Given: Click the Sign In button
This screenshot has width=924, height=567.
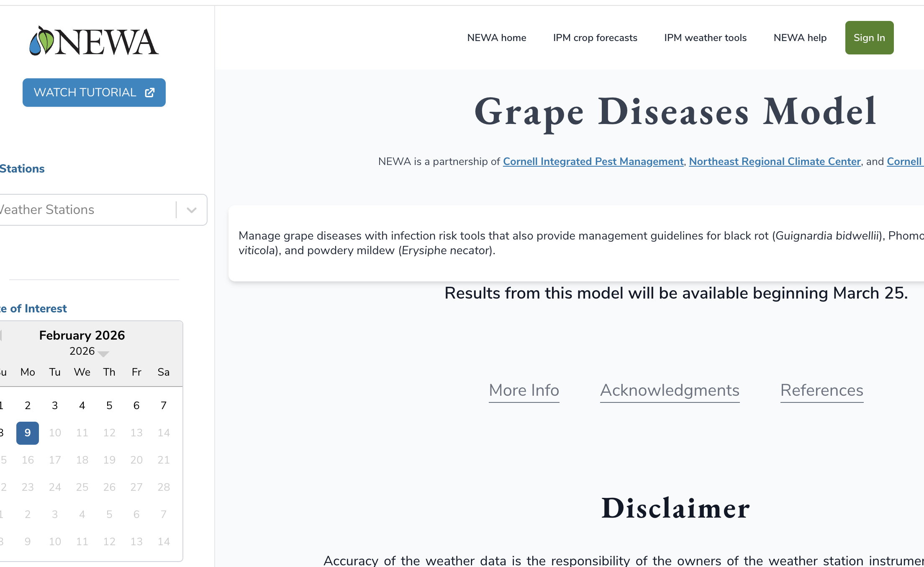Looking at the screenshot, I should pos(869,38).
